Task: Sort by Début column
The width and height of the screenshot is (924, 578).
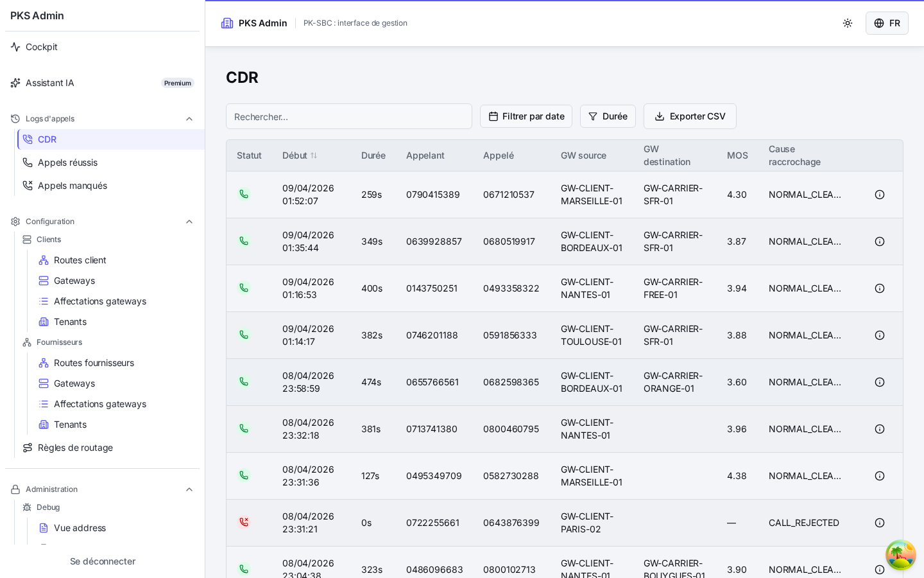Action: [x=300, y=155]
